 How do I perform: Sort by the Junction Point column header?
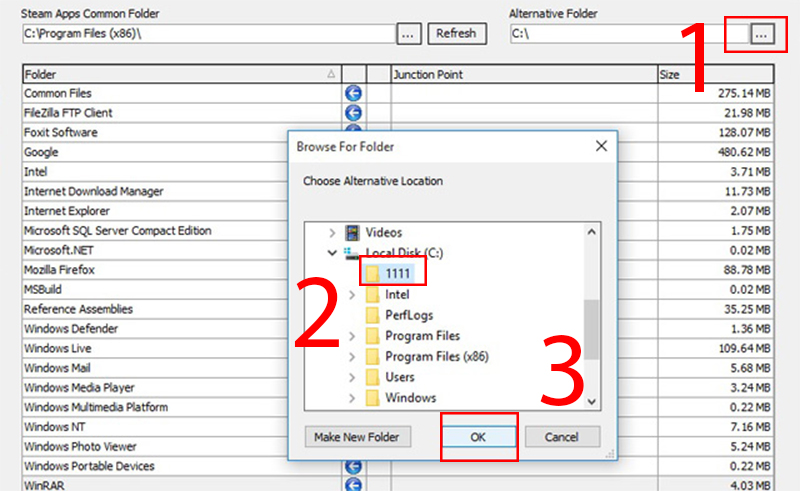point(524,75)
